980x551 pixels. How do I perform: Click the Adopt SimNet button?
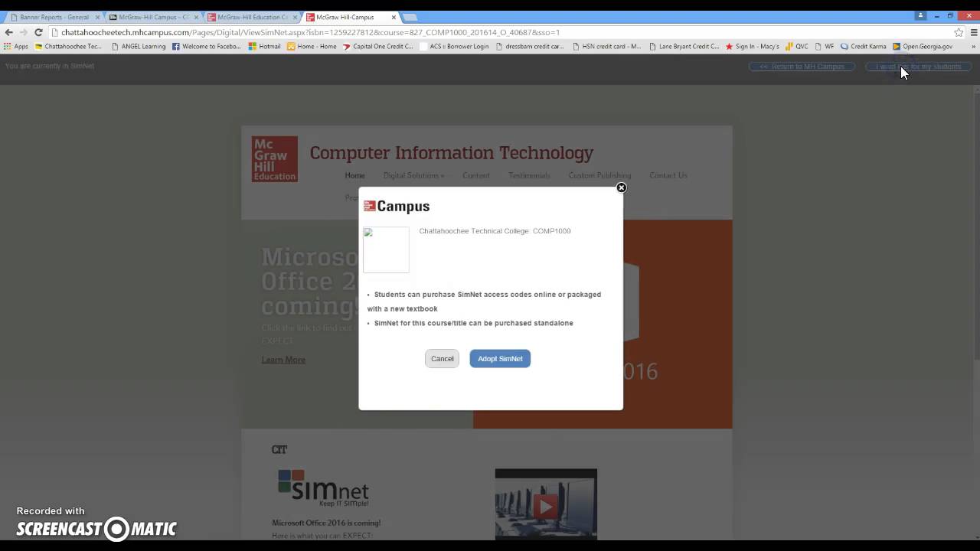[500, 359]
